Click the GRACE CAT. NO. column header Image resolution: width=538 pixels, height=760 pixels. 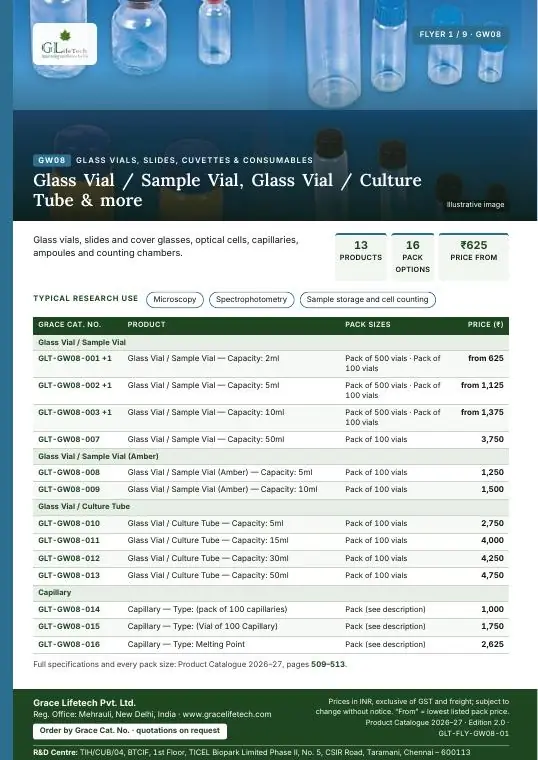pyautogui.click(x=69, y=325)
